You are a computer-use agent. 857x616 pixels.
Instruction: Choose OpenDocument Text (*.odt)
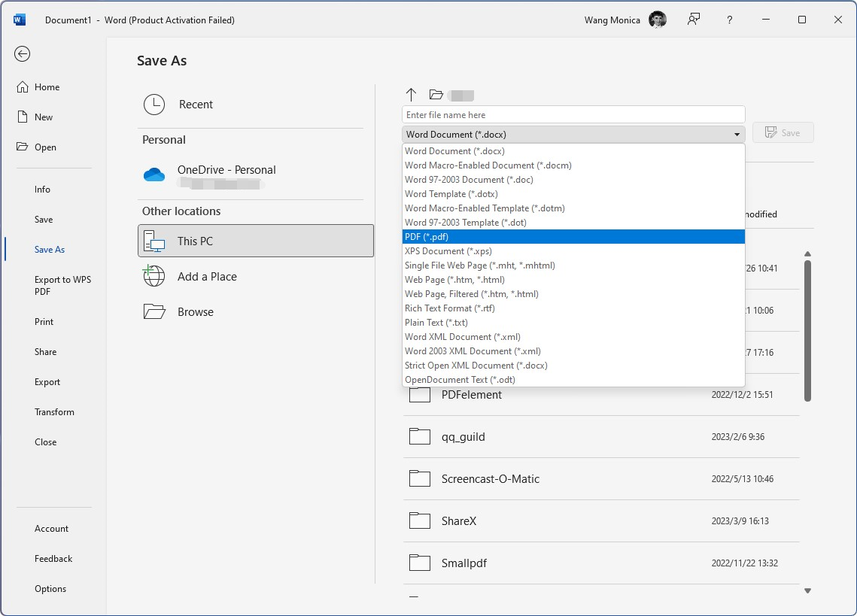[573, 379]
